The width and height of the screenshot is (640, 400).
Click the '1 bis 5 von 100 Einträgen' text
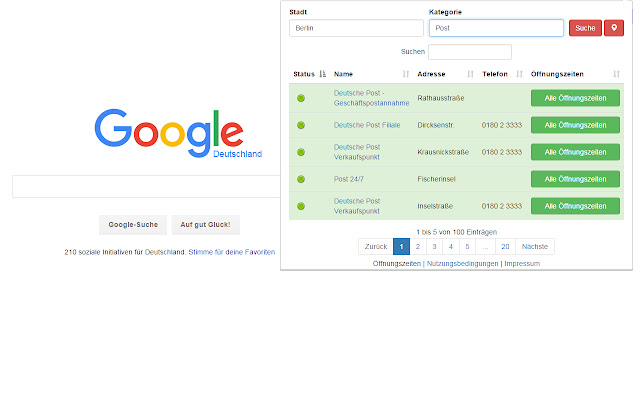click(456, 232)
